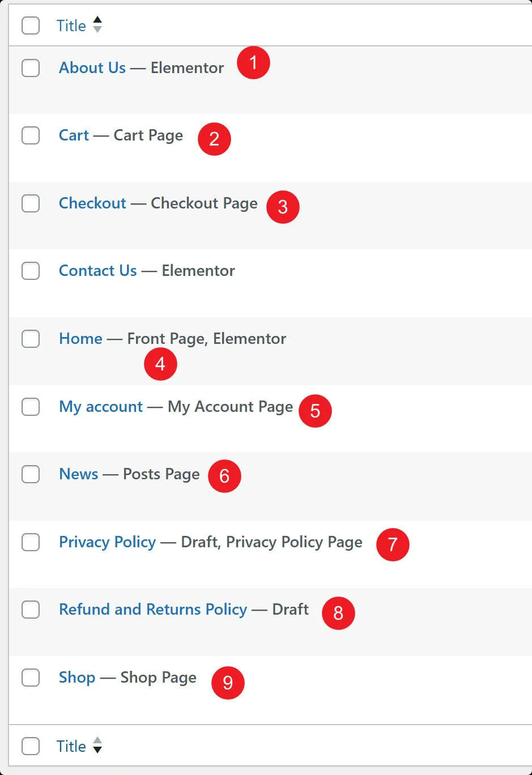Tick the select-all checkbox in top header
The height and width of the screenshot is (775, 532).
click(x=31, y=25)
